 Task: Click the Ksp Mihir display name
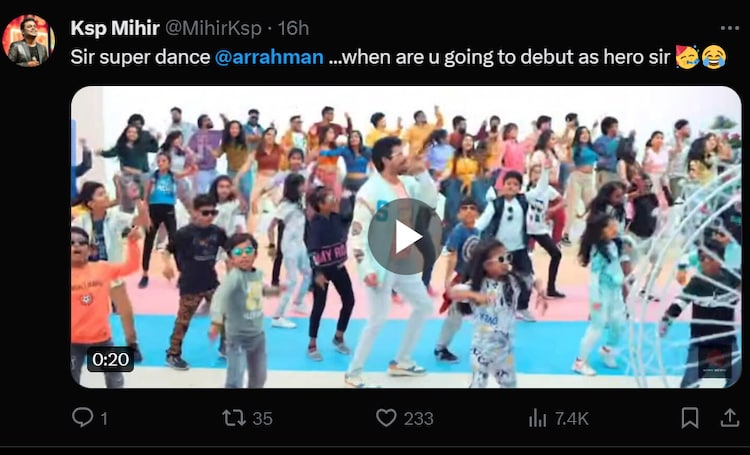pyautogui.click(x=115, y=28)
